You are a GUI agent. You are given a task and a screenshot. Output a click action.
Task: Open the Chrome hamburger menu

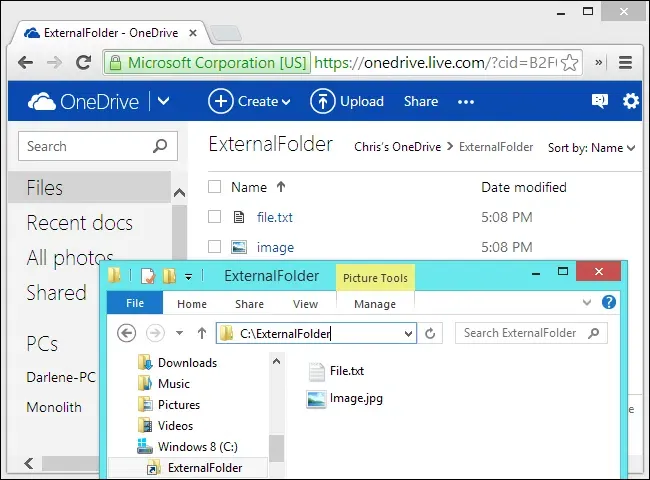(x=625, y=62)
